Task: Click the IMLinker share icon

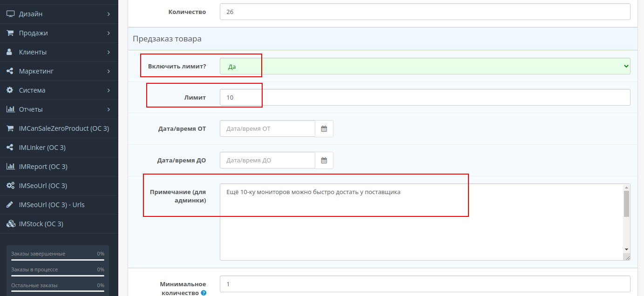Action: point(10,148)
